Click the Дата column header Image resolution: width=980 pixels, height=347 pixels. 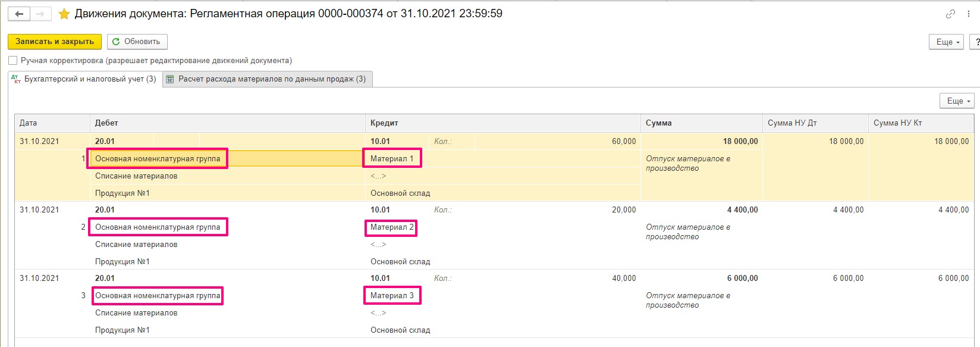52,123
